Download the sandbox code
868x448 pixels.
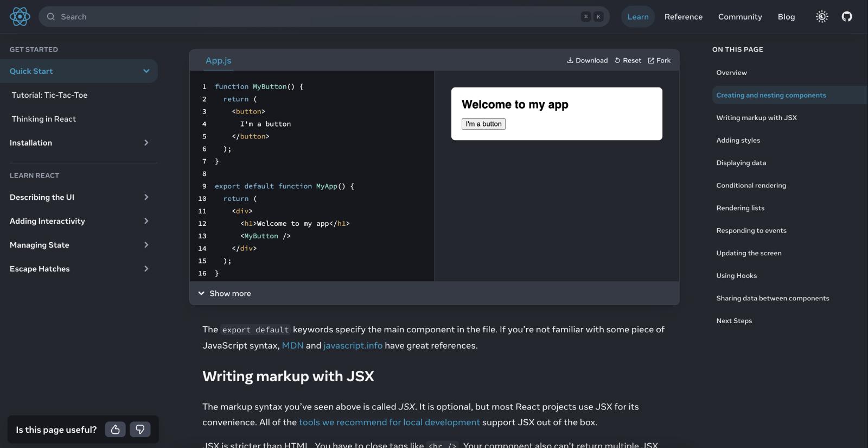pyautogui.click(x=587, y=61)
